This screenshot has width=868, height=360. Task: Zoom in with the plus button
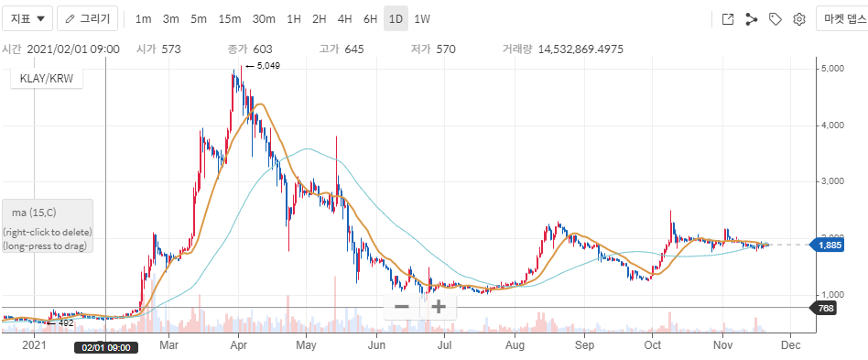[439, 306]
